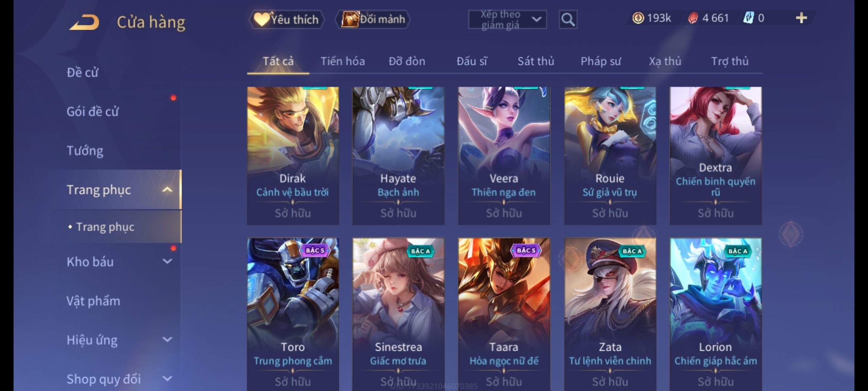Image resolution: width=868 pixels, height=391 pixels.
Task: Open Yêu thích favorites heart button
Action: pyautogui.click(x=286, y=19)
